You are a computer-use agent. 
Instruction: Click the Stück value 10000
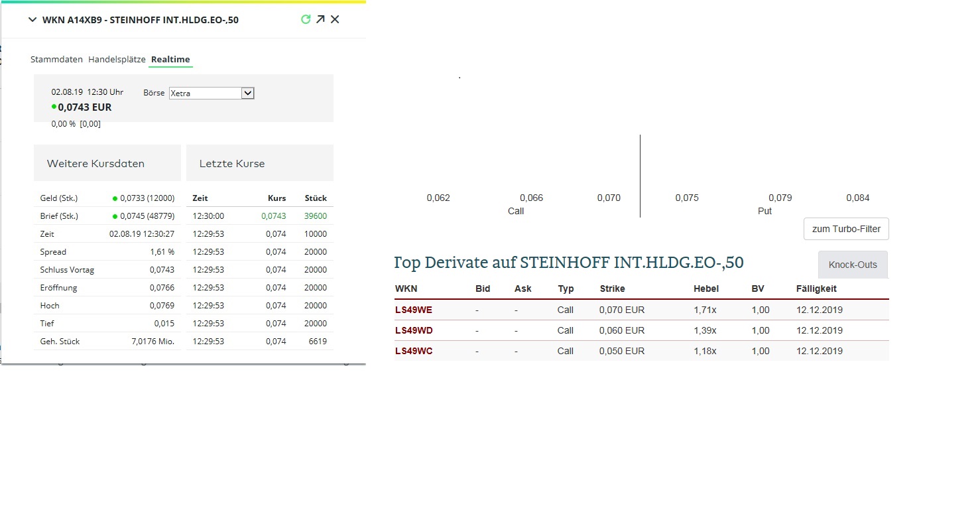click(316, 234)
